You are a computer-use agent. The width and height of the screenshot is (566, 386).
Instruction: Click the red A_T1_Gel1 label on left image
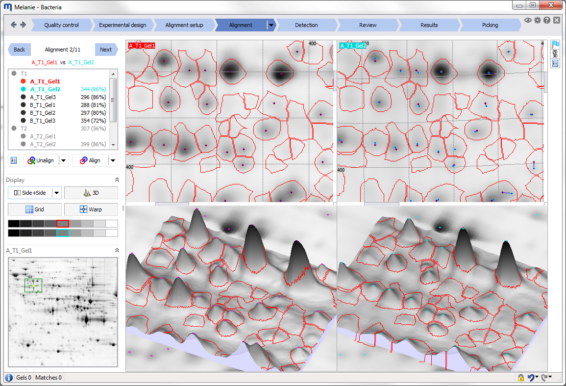(142, 45)
